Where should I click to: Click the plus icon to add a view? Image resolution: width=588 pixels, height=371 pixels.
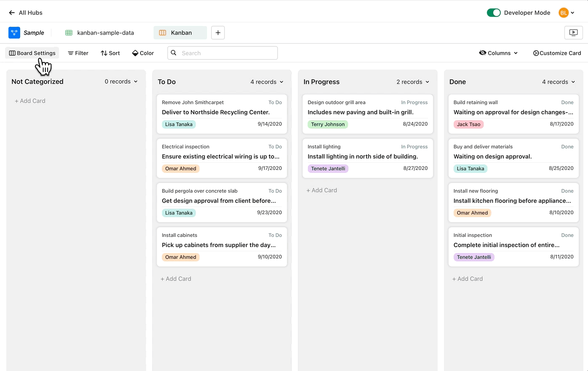(x=218, y=32)
